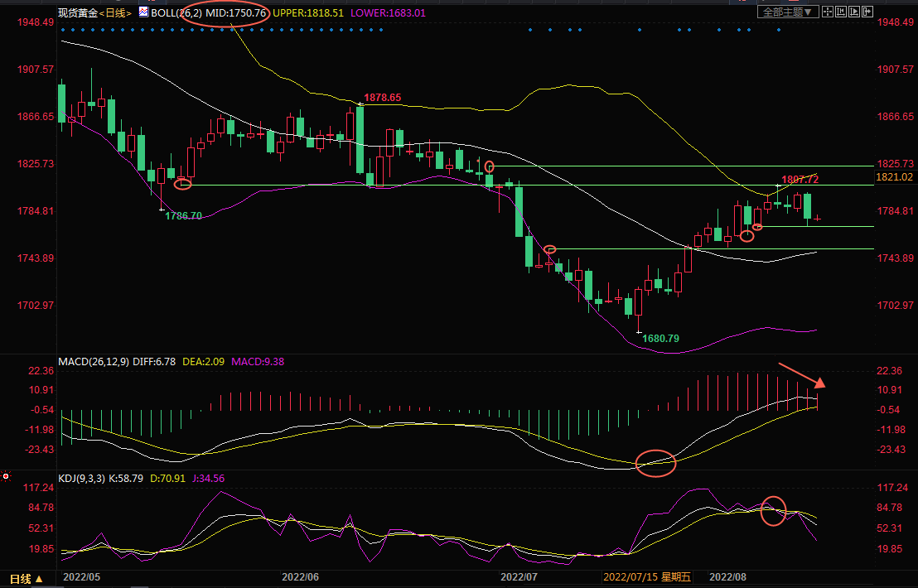The width and height of the screenshot is (918, 588).
Task: Open the 全部主题 dropdown
Action: [x=787, y=12]
